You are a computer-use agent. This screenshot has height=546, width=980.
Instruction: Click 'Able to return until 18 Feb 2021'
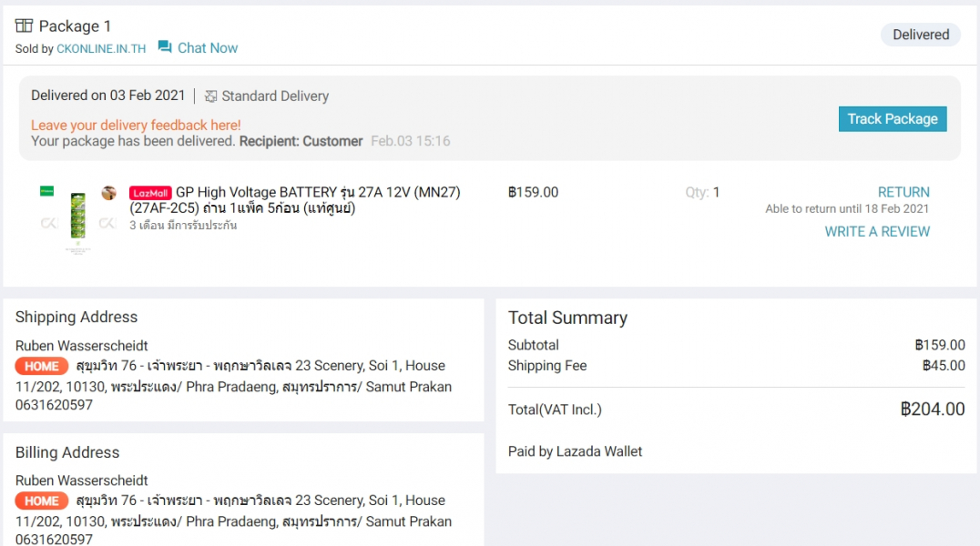[x=847, y=209]
